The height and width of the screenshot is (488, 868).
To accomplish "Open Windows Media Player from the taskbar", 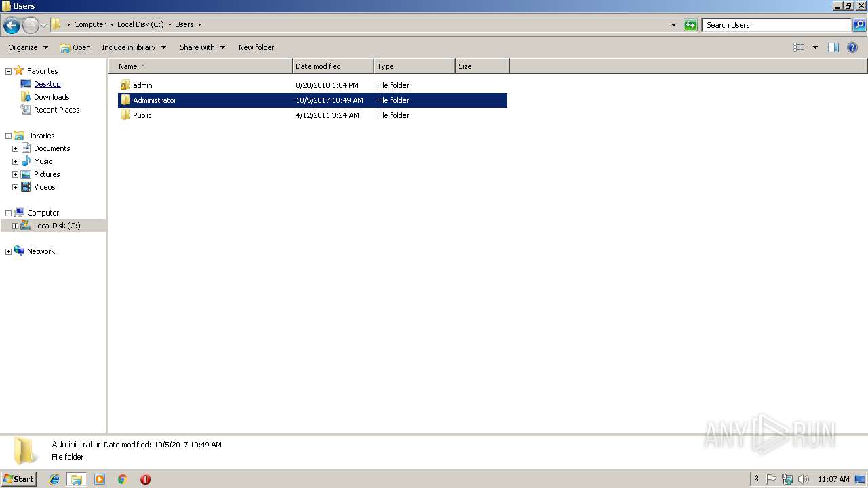I will [x=100, y=479].
